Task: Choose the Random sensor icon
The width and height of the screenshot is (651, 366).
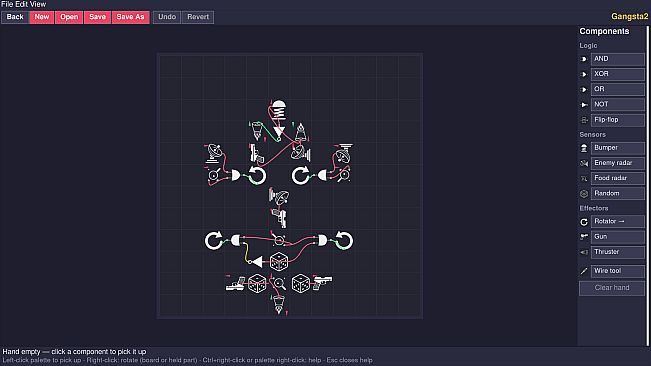Action: click(584, 193)
